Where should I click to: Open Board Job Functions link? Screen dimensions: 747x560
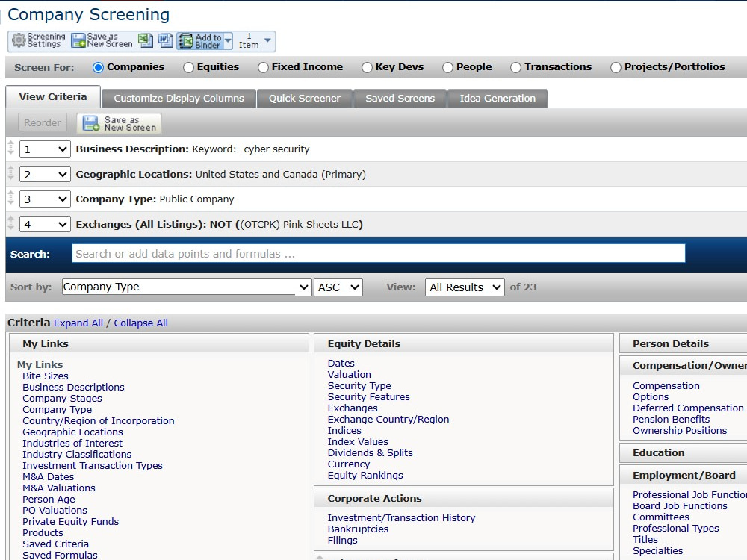pyautogui.click(x=680, y=505)
